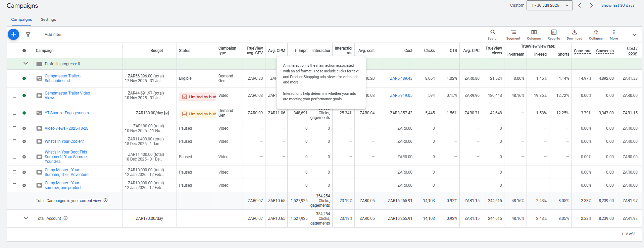Switch to the Campaigns tab
Screen dimensions: 644x248
click(21, 19)
